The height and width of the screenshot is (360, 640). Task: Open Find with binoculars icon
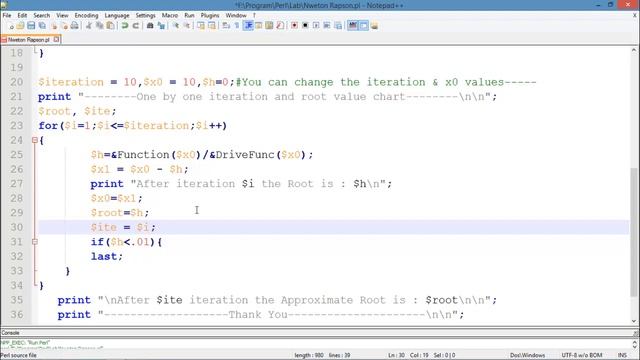(150, 26)
